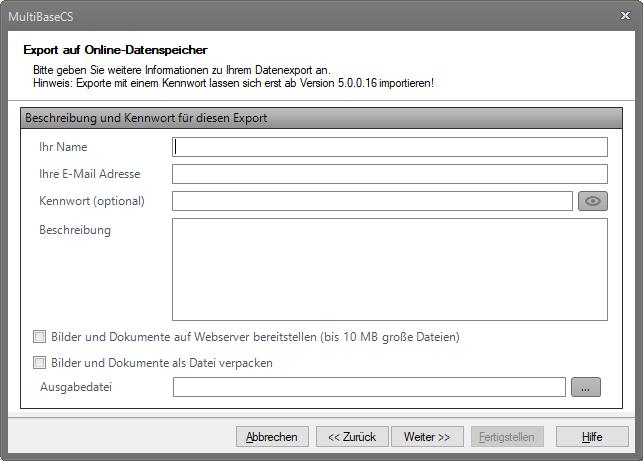
Task: Toggle password visibility with the eye icon
Action: point(593,201)
